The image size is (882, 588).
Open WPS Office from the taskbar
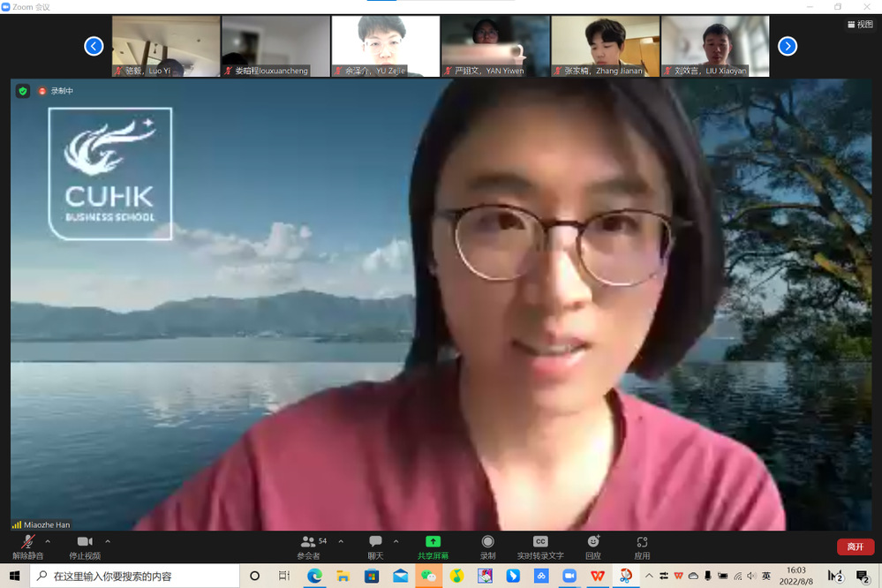pos(598,577)
